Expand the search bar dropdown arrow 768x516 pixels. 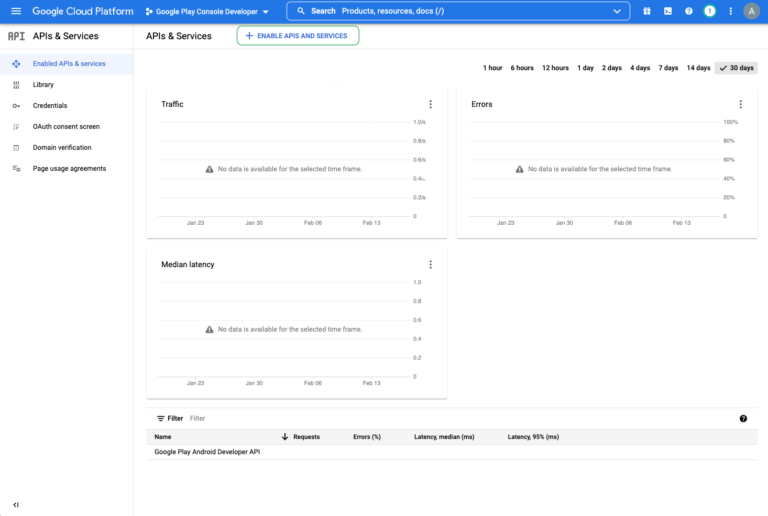click(x=617, y=11)
